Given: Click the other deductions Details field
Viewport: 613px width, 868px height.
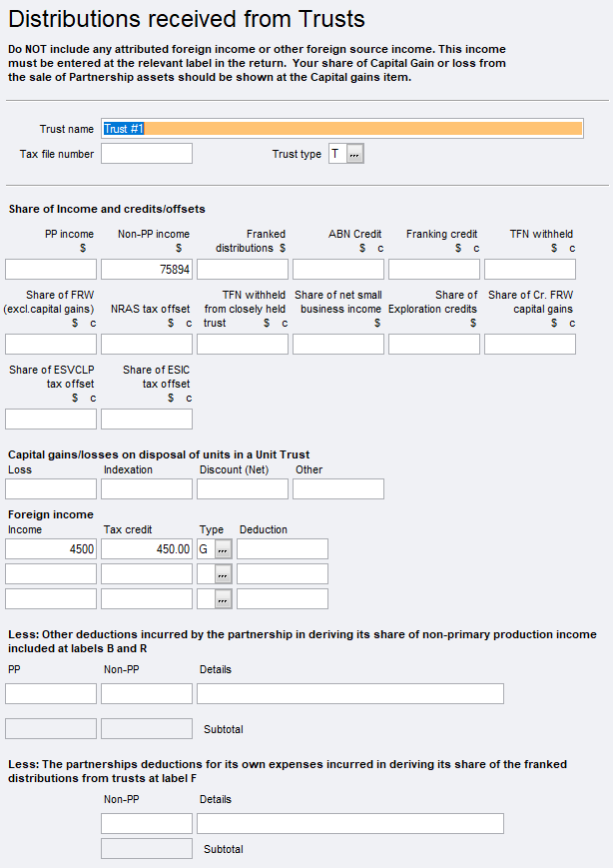Looking at the screenshot, I should pyautogui.click(x=349, y=694).
